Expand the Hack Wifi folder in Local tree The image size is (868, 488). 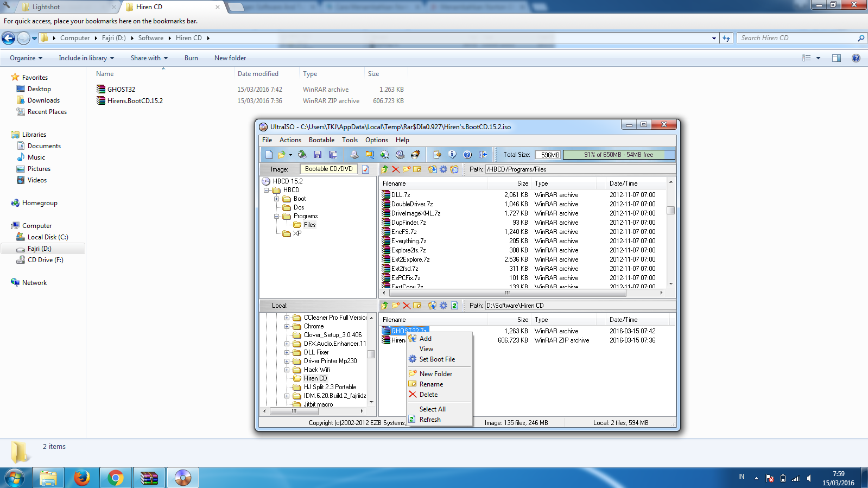[287, 370]
